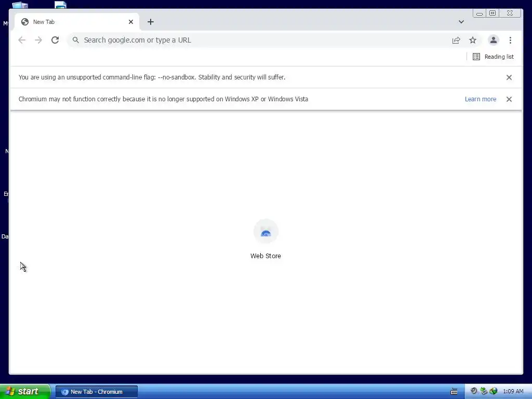The image size is (532, 399).
Task: Reload the page with the refresh icon
Action: point(55,40)
